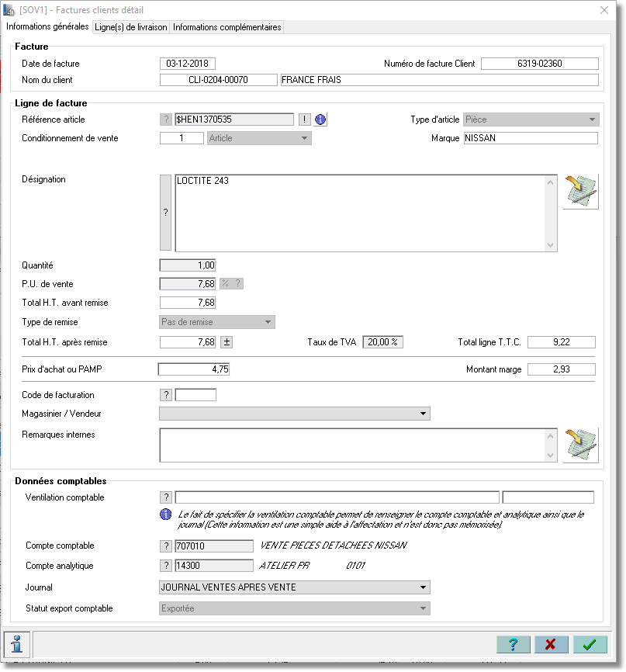
Task: Click the Marque field containing NISSAN
Action: pos(531,138)
